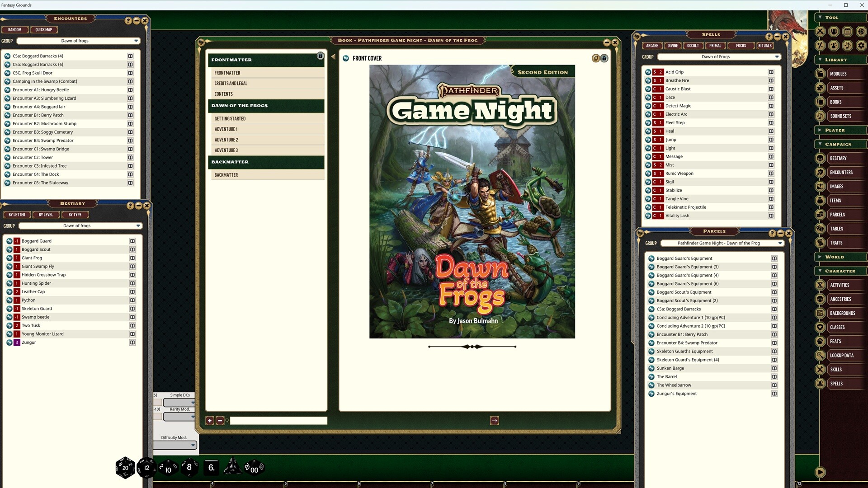The height and width of the screenshot is (488, 868).
Task: Expand the Player sidebar section
Action: [x=820, y=130]
